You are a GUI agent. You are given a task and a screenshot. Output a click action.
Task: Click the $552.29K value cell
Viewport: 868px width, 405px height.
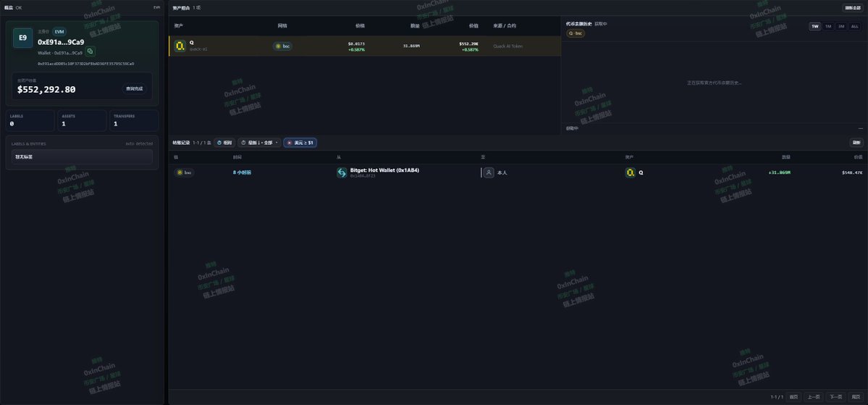point(469,43)
